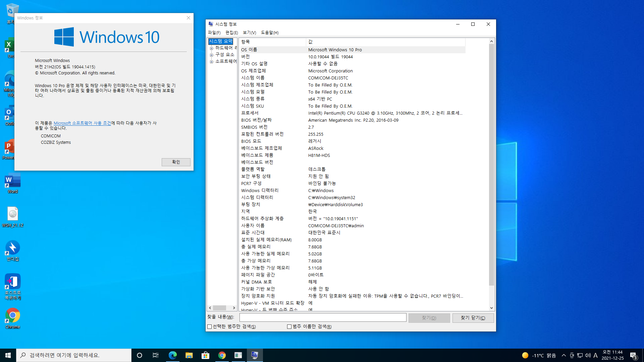
Task: Open the volume tray icon
Action: [588, 355]
